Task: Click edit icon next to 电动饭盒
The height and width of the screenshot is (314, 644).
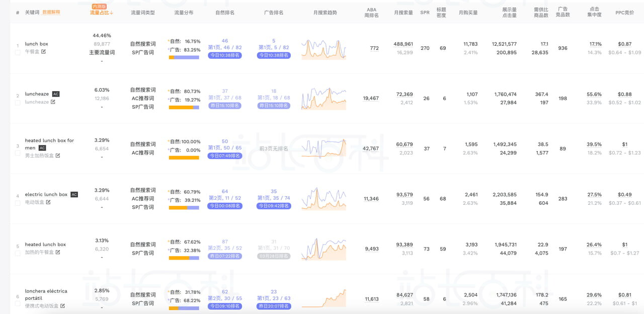Action: click(48, 202)
